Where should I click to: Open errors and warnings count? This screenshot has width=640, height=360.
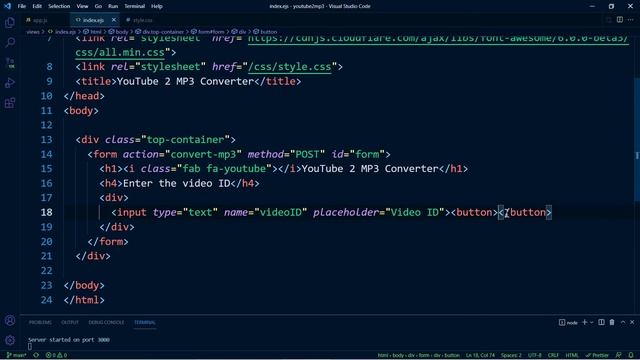click(x=56, y=355)
